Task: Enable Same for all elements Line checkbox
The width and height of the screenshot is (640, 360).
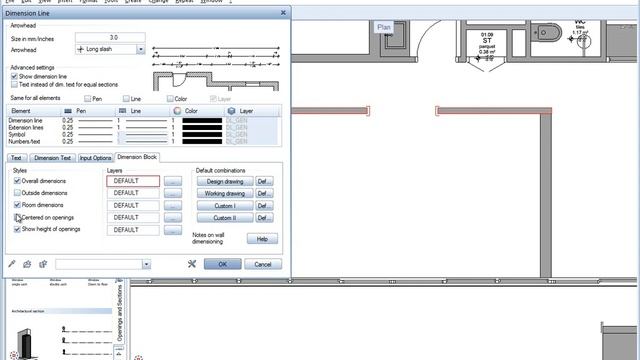Action: (x=126, y=98)
